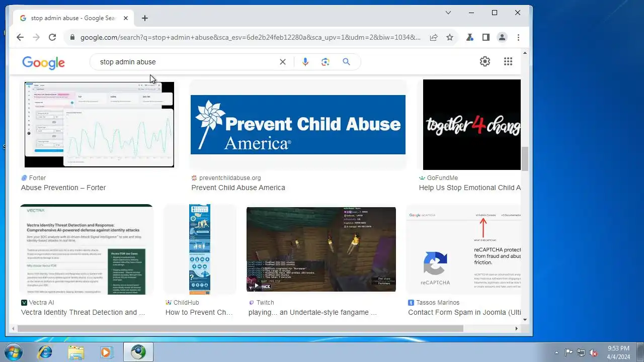Open 'playing... an Undertale-style fangame' link
Viewport: 644px width, 362px height.
click(312, 312)
